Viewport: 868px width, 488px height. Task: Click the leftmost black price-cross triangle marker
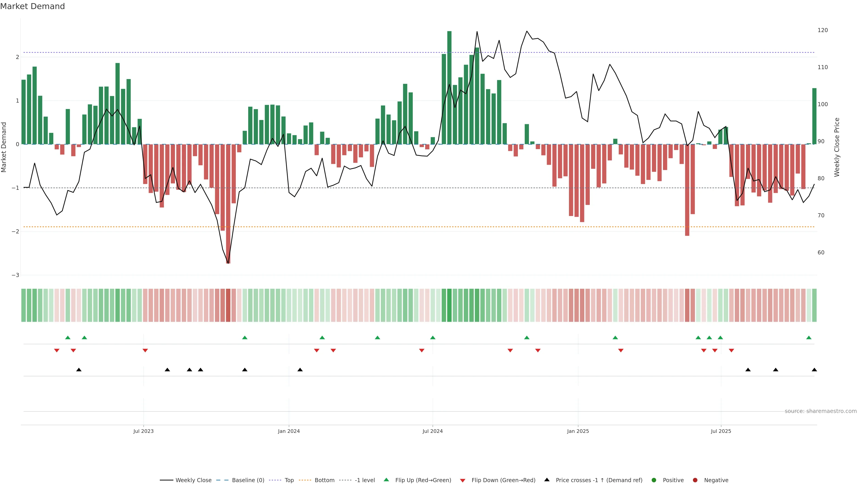point(79,370)
